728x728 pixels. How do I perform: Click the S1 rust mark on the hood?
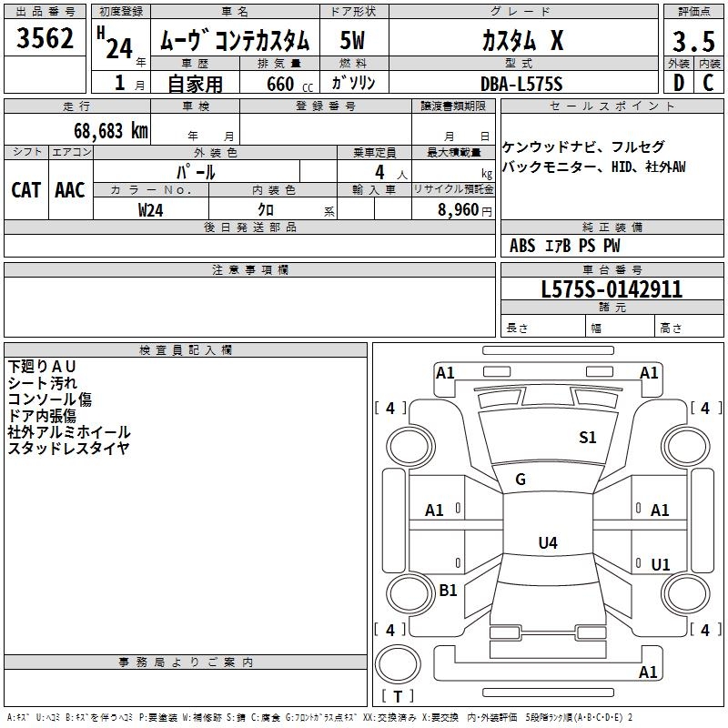point(588,438)
